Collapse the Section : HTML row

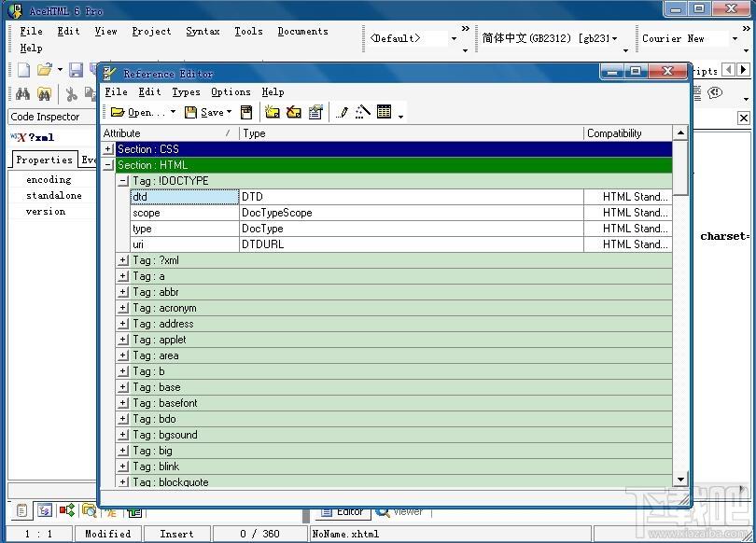click(108, 165)
